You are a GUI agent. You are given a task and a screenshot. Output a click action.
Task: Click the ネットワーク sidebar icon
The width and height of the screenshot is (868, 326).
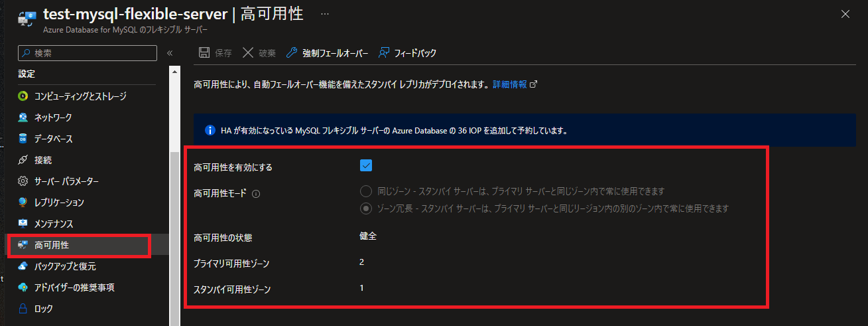tap(23, 118)
